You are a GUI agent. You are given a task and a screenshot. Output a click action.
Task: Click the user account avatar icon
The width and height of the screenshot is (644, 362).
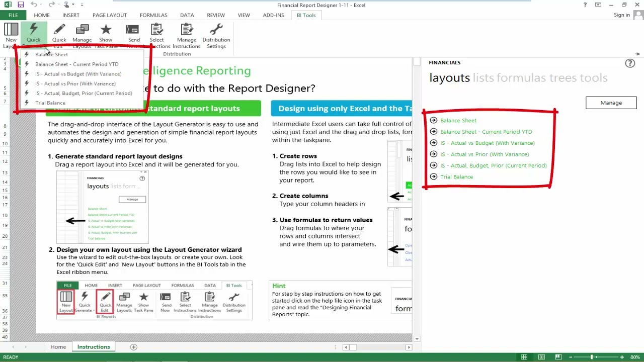(638, 15)
